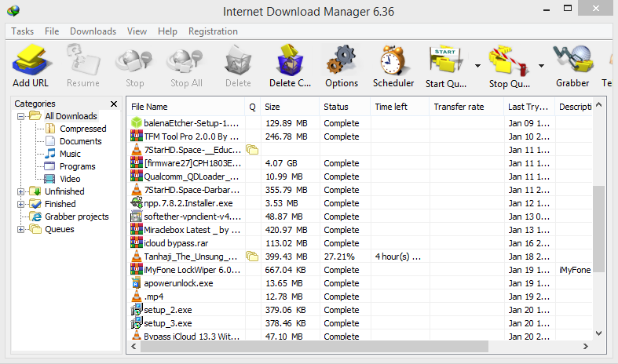Click the Resume toolbar icon
618x364 pixels.
tap(82, 60)
